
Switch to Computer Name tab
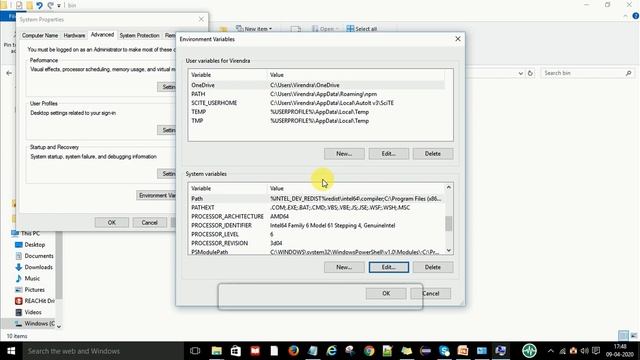coord(40,36)
